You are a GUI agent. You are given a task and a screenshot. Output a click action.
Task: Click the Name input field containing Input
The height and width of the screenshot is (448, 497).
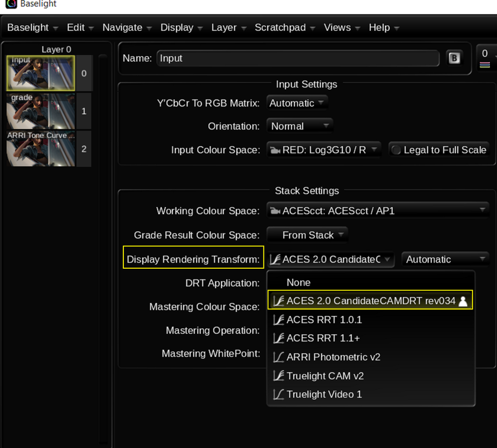pos(298,58)
